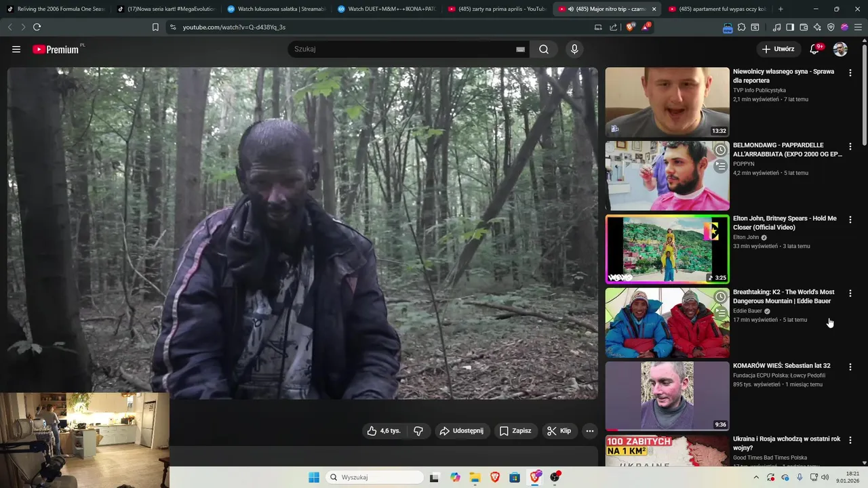Open options for Niewolnicy własnego syna video
Viewport: 868px width, 488px height.
coord(850,73)
